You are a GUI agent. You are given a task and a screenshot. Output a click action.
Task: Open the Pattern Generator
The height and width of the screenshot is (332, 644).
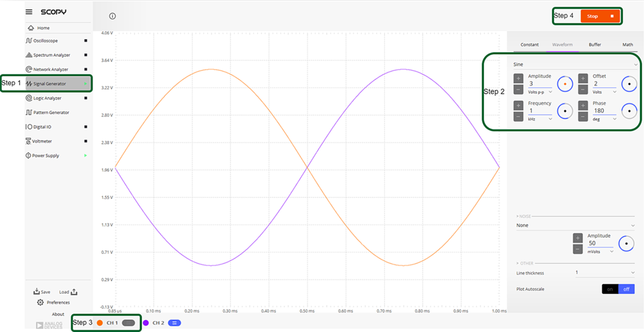[50, 112]
